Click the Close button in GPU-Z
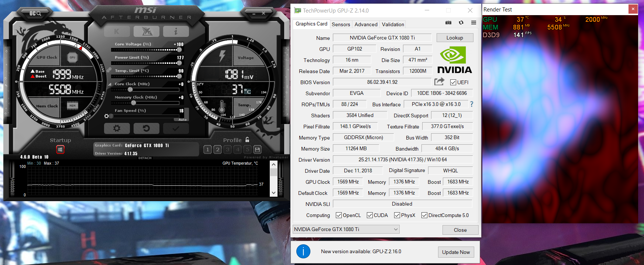The image size is (644, 265). 460,230
